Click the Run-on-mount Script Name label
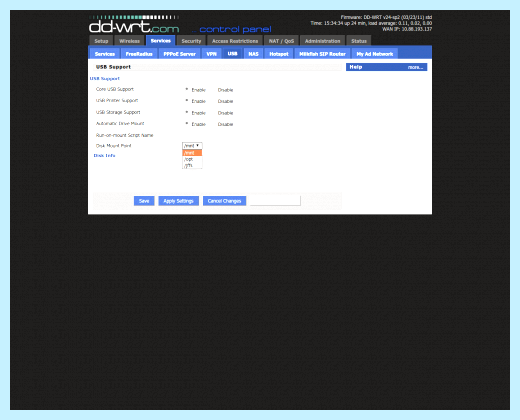Image resolution: width=520 pixels, height=420 pixels. [x=124, y=135]
